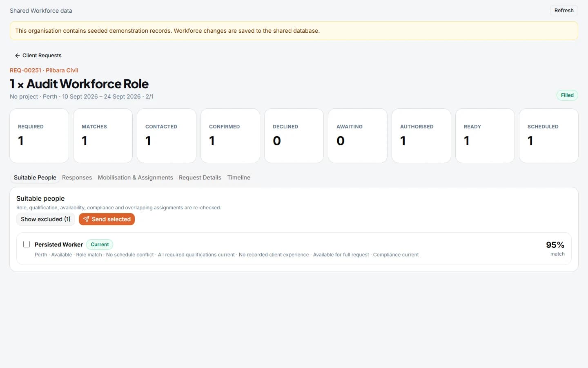This screenshot has height=368, width=588.
Task: Click the 1 × Audit Workforce Role heading
Action: tap(79, 84)
